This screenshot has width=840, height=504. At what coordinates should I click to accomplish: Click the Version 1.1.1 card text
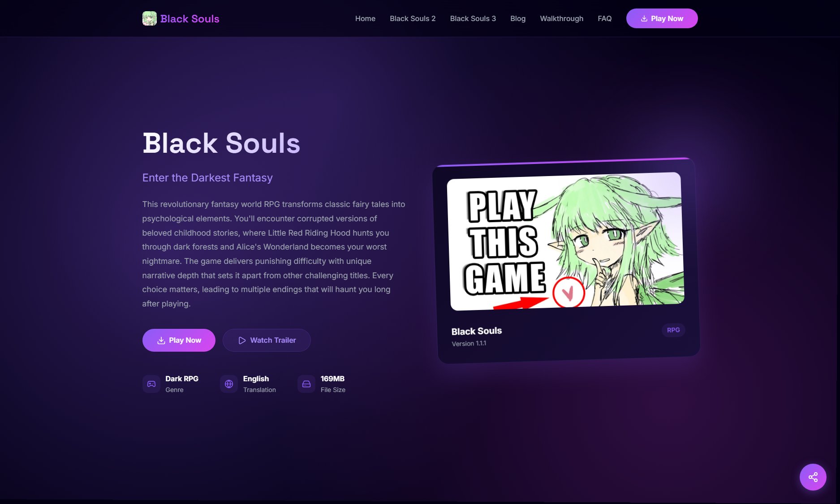click(x=469, y=344)
